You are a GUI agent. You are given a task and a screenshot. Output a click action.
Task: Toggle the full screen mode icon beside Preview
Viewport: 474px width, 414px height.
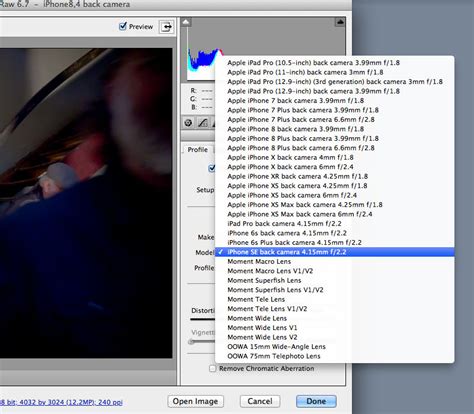(167, 27)
